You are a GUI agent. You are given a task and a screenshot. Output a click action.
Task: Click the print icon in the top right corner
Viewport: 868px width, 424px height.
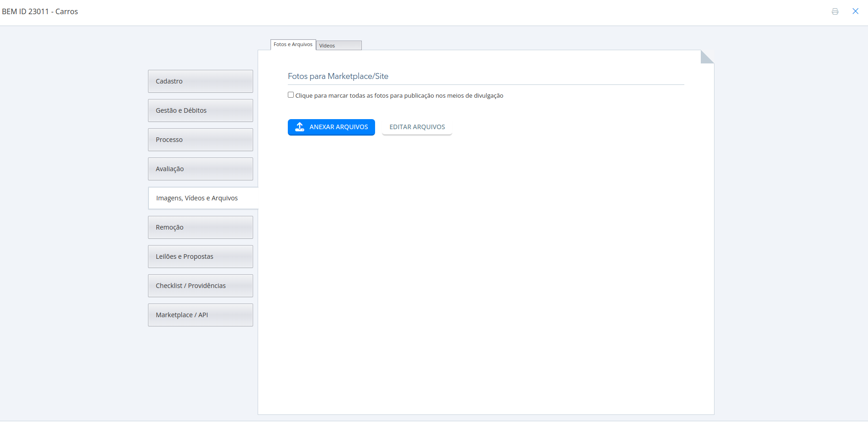coord(835,11)
